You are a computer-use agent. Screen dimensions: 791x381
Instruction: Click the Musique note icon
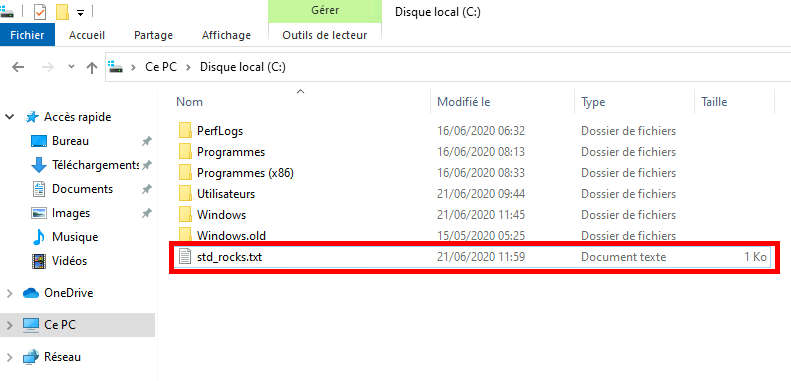38,237
